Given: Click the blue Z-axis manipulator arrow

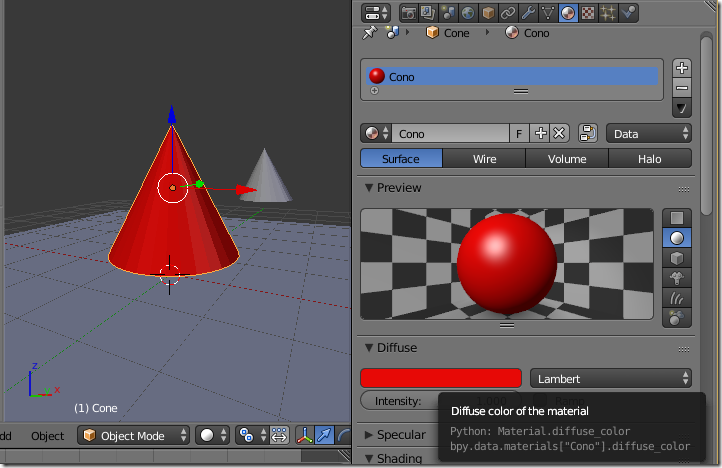Looking at the screenshot, I should [172, 114].
